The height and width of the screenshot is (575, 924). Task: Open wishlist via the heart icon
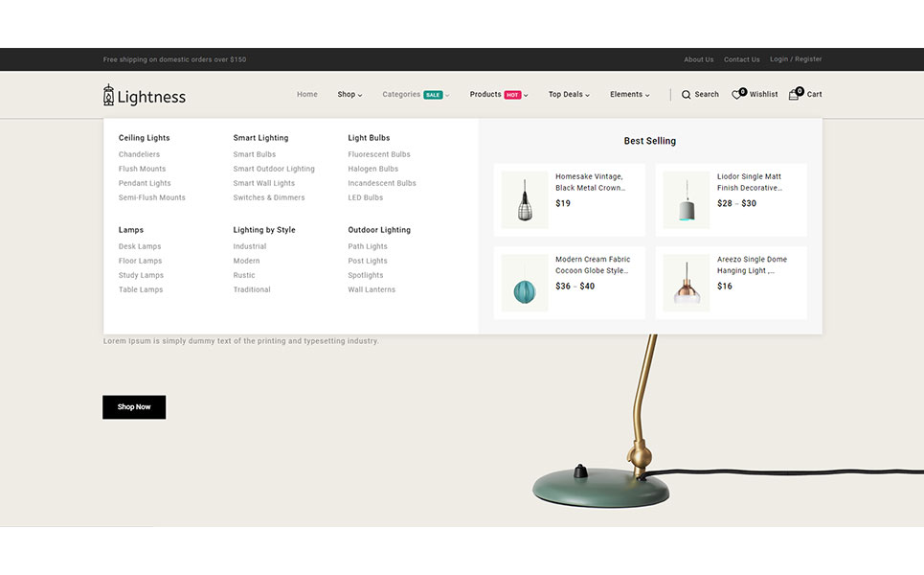(x=737, y=95)
